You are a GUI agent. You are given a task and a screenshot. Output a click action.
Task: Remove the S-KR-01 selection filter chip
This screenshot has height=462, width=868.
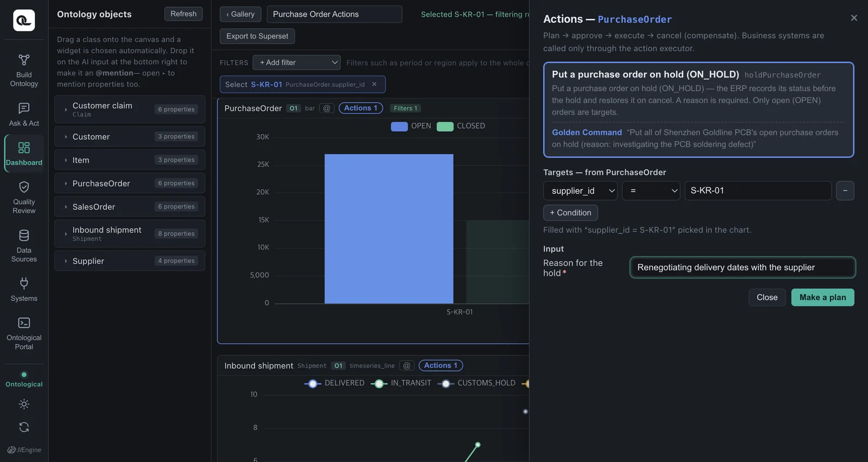point(374,84)
